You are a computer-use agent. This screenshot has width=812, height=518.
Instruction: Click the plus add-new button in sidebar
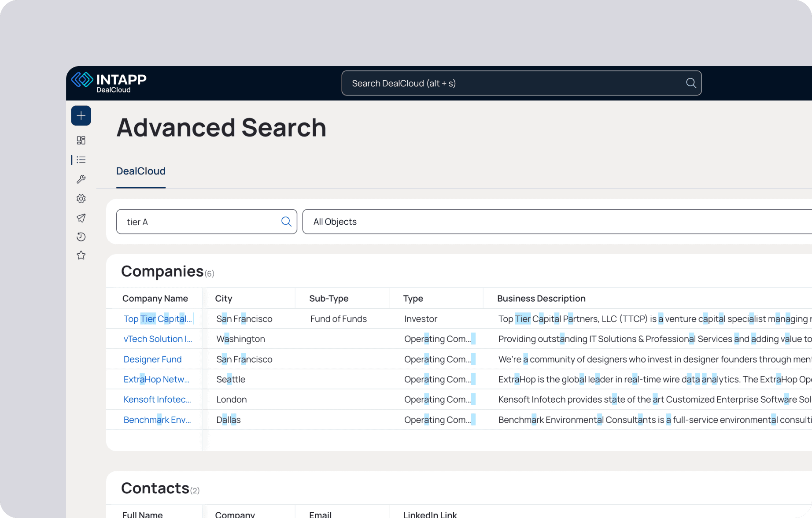tap(81, 116)
